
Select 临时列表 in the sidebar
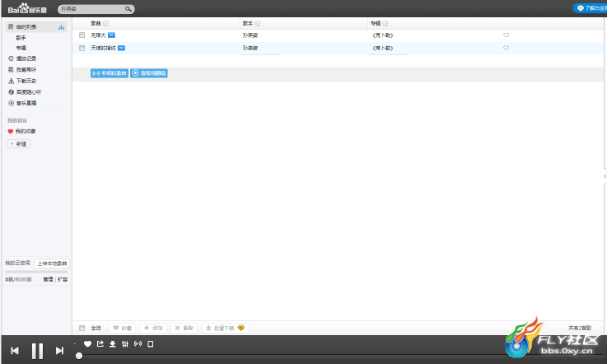(x=36, y=26)
